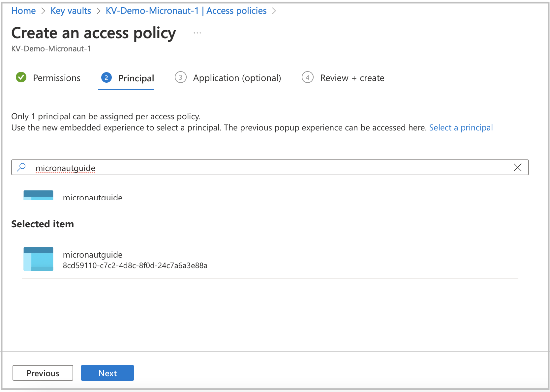Click the step 2 circle icon
This screenshot has width=550, height=392.
click(106, 78)
